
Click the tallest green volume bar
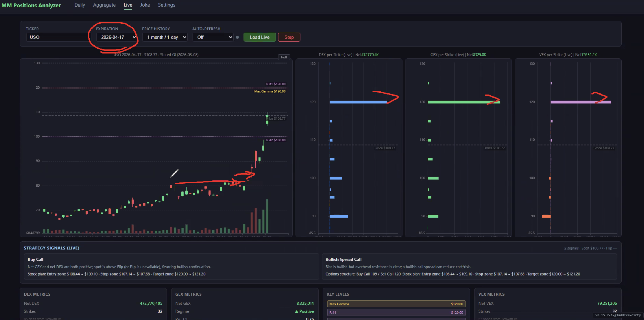[267, 216]
